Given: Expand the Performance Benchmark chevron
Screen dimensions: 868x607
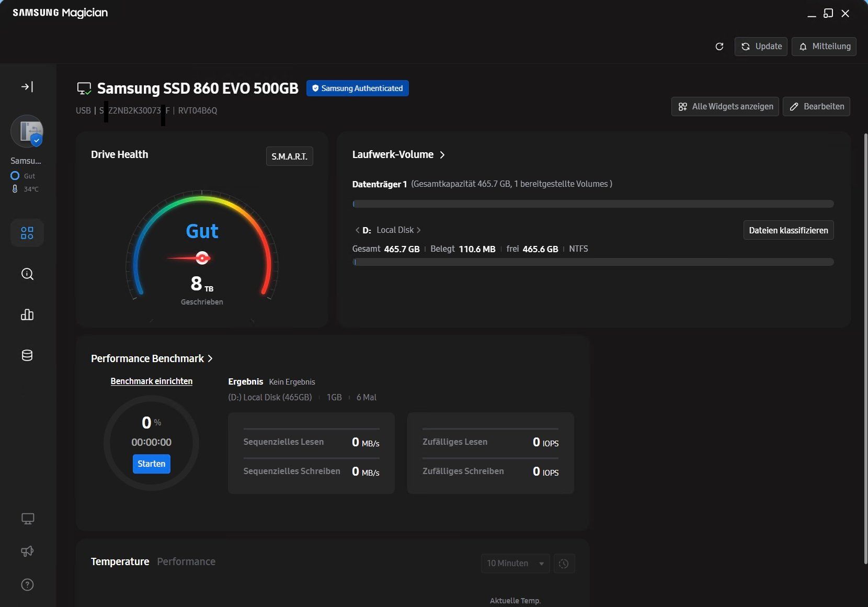Looking at the screenshot, I should (x=210, y=358).
